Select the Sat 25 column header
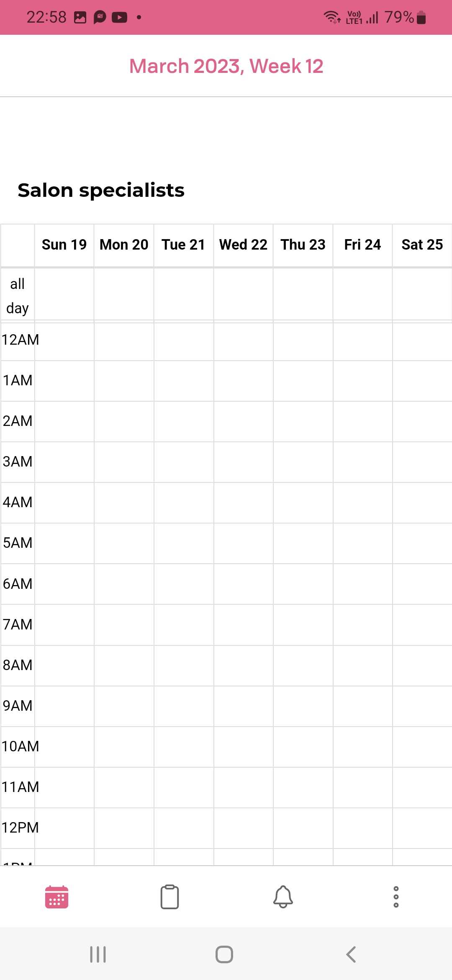The width and height of the screenshot is (452, 980). [x=422, y=245]
